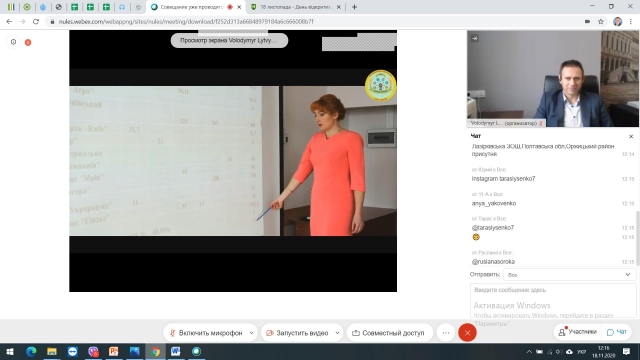Click the Просмотр экрана Volodymyr Lytvy label

click(x=229, y=40)
